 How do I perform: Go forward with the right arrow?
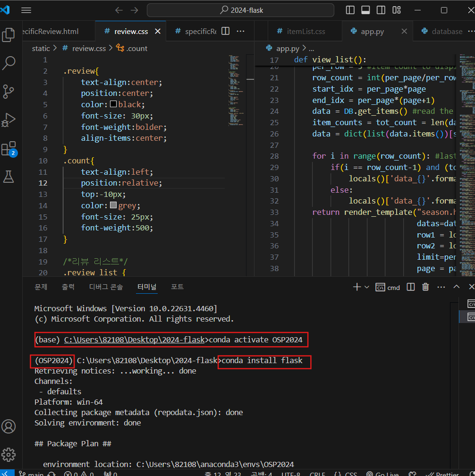click(134, 10)
